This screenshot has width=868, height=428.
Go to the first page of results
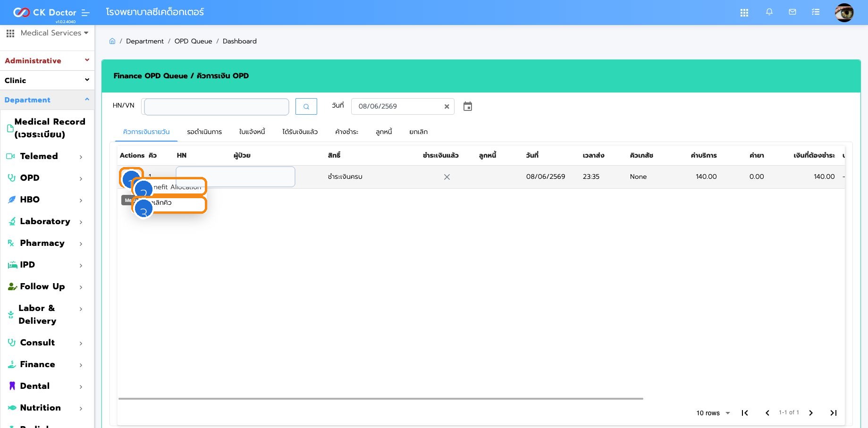tap(745, 413)
